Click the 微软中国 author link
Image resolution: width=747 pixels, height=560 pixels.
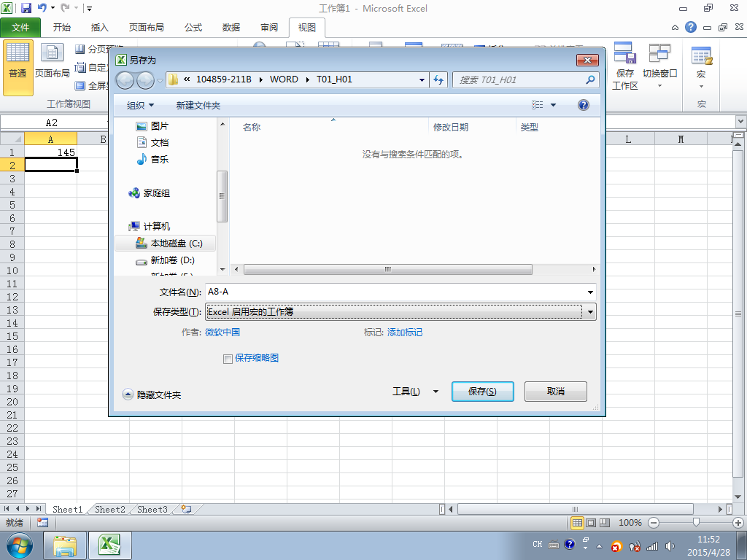222,332
